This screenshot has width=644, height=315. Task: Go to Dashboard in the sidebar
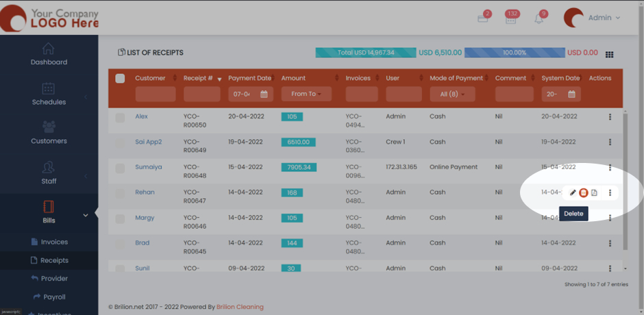coord(49,54)
